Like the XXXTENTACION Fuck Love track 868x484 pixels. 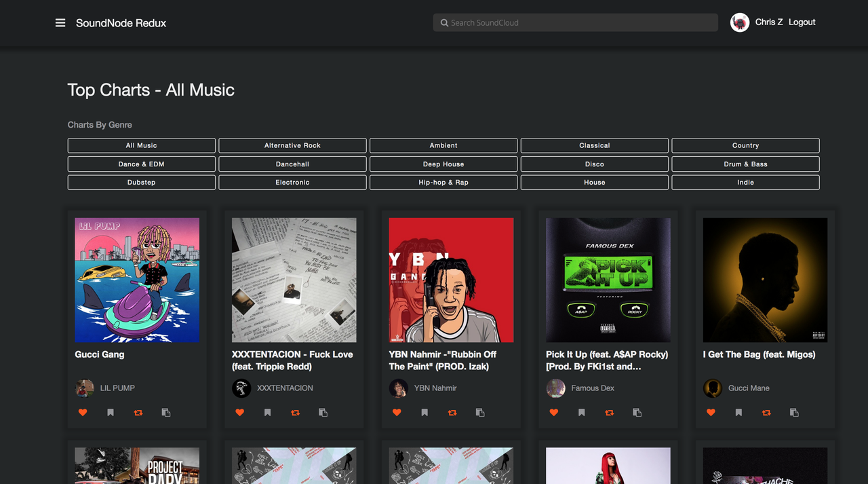(239, 412)
